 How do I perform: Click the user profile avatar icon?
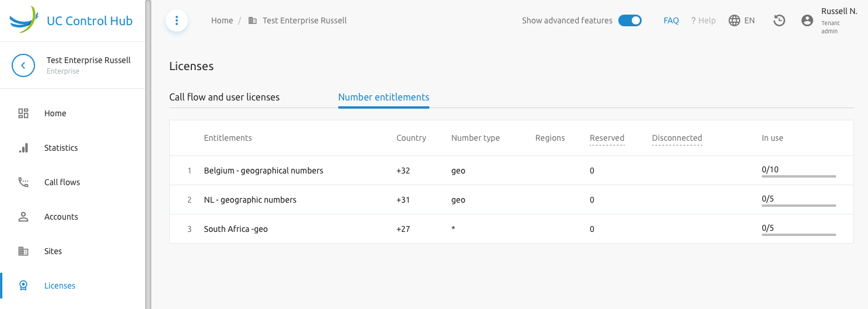pyautogui.click(x=807, y=20)
